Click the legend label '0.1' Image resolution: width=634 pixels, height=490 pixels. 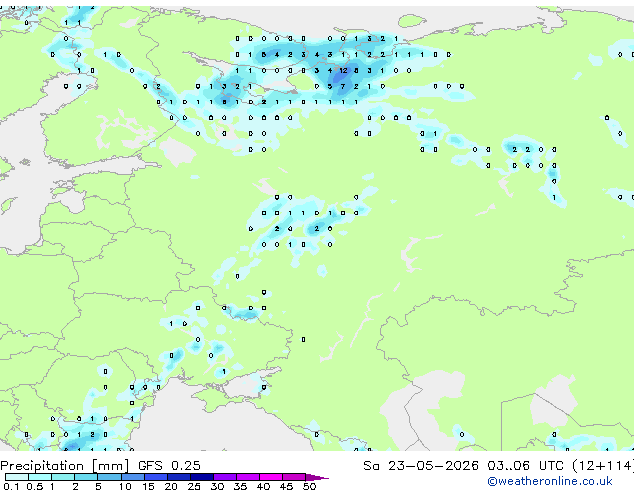click(x=11, y=486)
